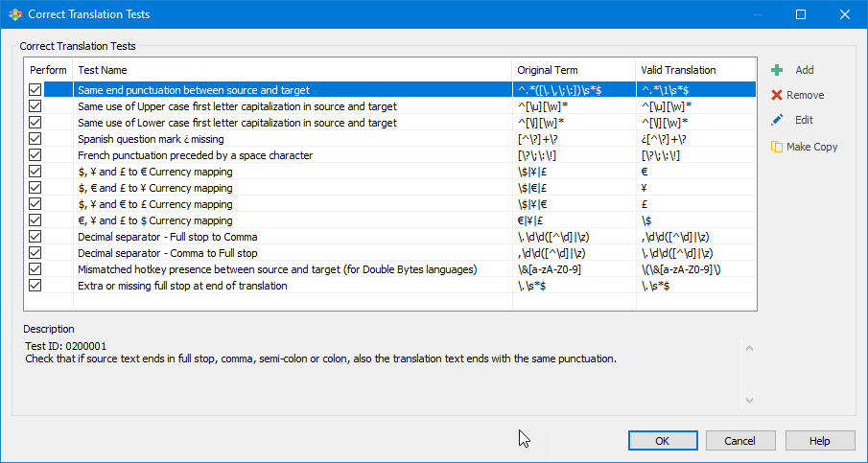The width and height of the screenshot is (868, 463).
Task: Click the red X Remove icon
Action: coord(777,95)
